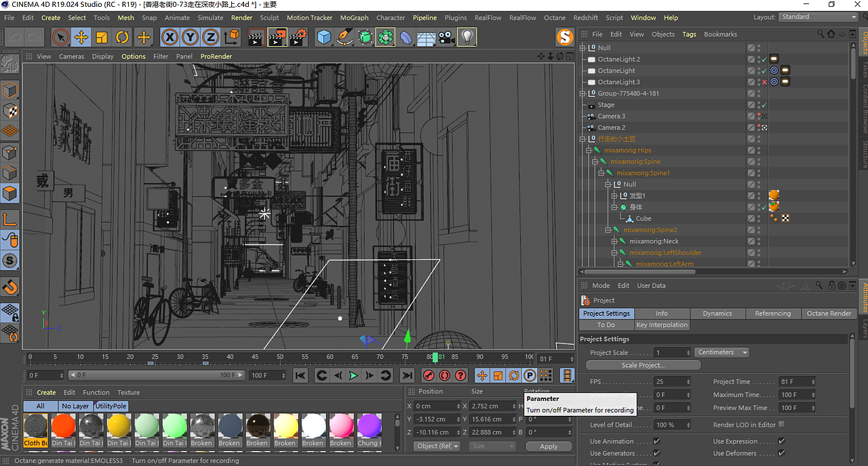
Task: Click the Scale tool in top toolbar
Action: click(x=102, y=37)
